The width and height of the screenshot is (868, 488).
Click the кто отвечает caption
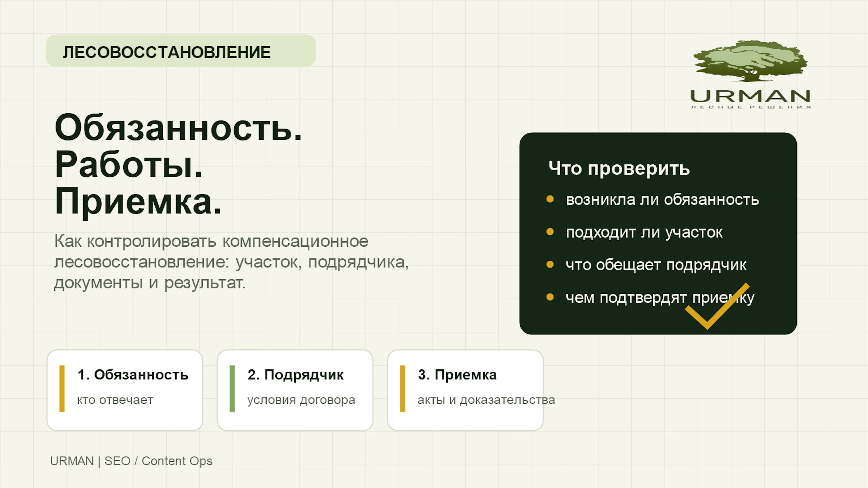tap(115, 400)
